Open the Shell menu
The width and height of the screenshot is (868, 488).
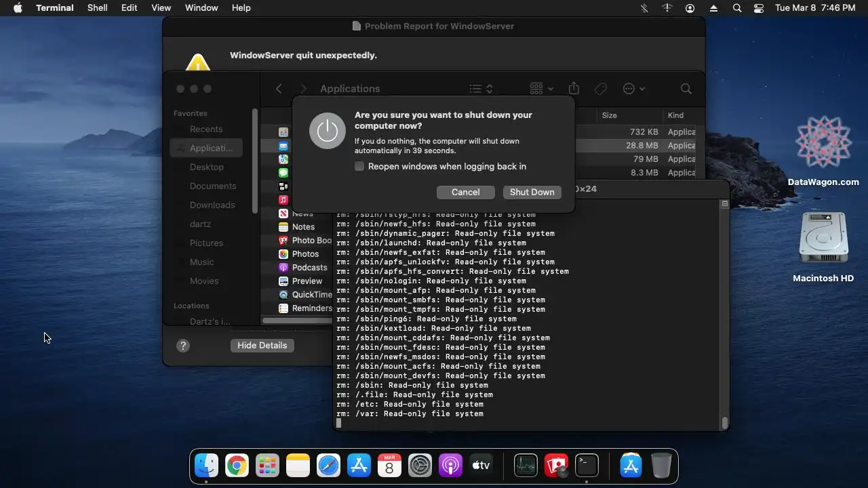pos(98,8)
